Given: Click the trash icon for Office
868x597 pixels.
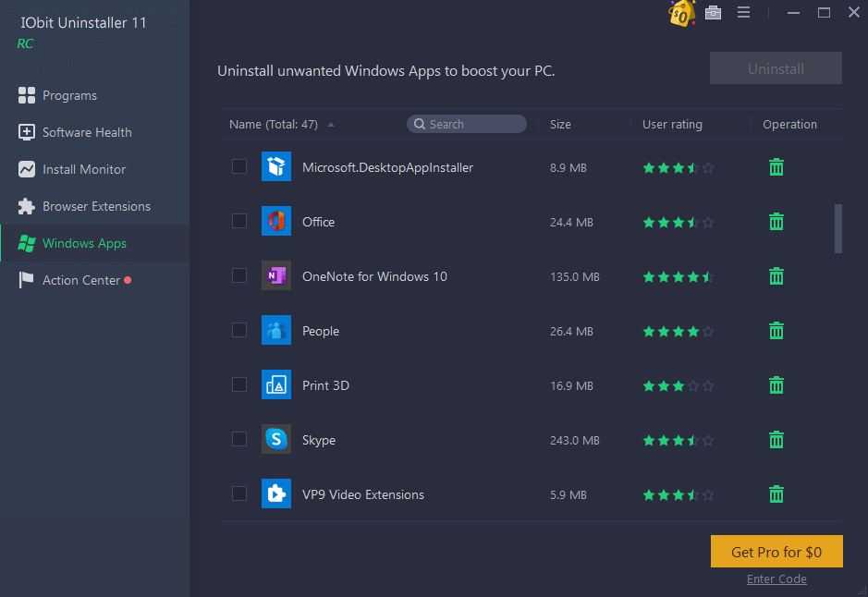Looking at the screenshot, I should coord(776,221).
